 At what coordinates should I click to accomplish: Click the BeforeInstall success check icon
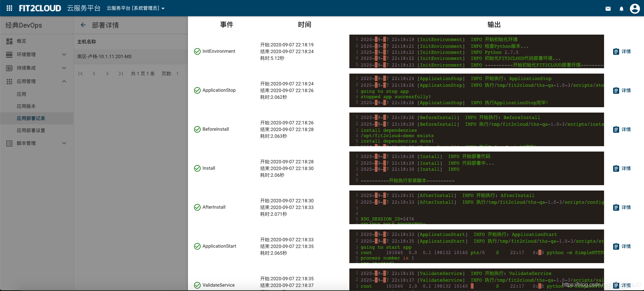tap(197, 129)
